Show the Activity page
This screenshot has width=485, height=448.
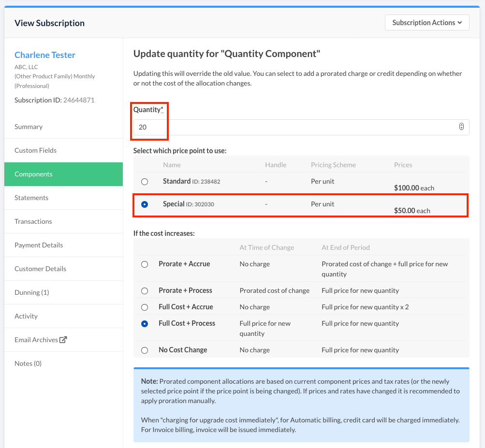tap(26, 316)
